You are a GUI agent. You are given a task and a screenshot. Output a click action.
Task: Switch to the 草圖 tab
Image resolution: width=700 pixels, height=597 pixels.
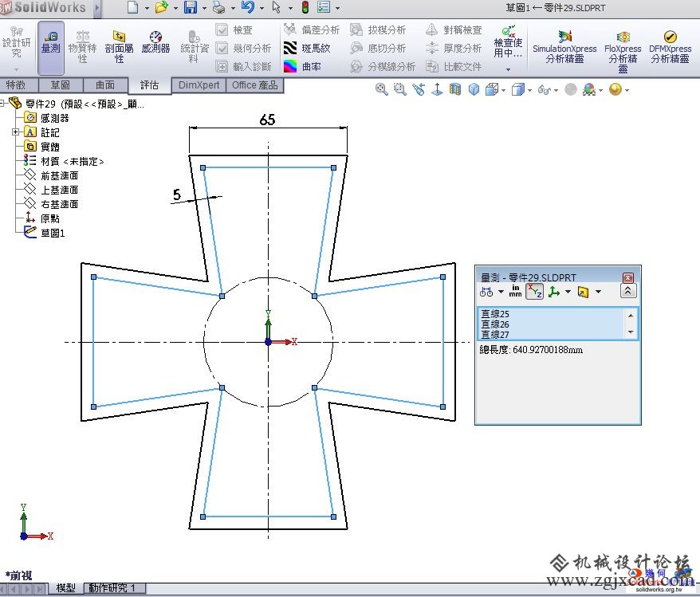click(60, 84)
